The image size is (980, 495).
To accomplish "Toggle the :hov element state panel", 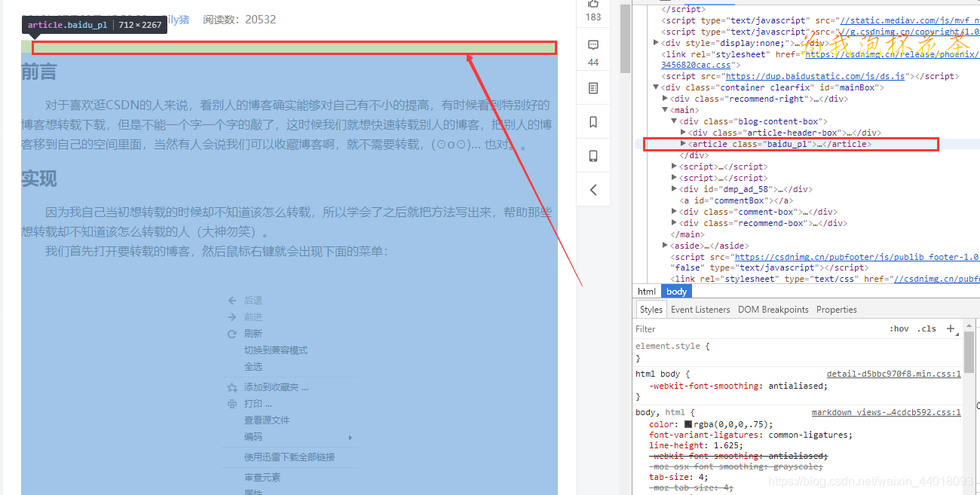I will 899,328.
